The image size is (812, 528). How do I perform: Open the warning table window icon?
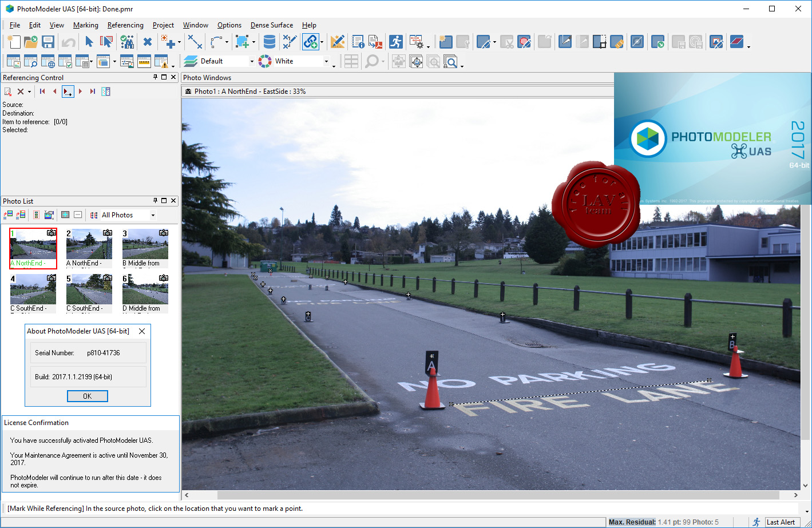point(161,61)
